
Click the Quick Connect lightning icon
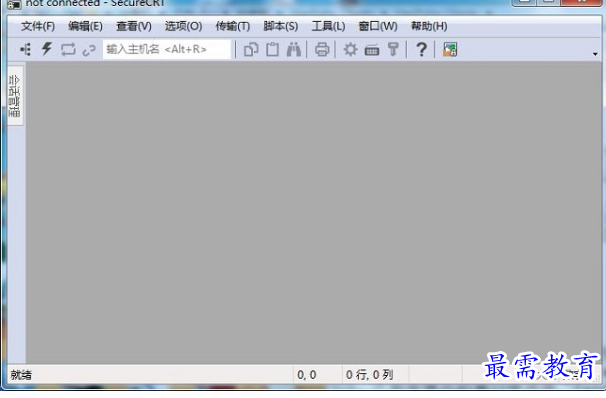coord(47,49)
